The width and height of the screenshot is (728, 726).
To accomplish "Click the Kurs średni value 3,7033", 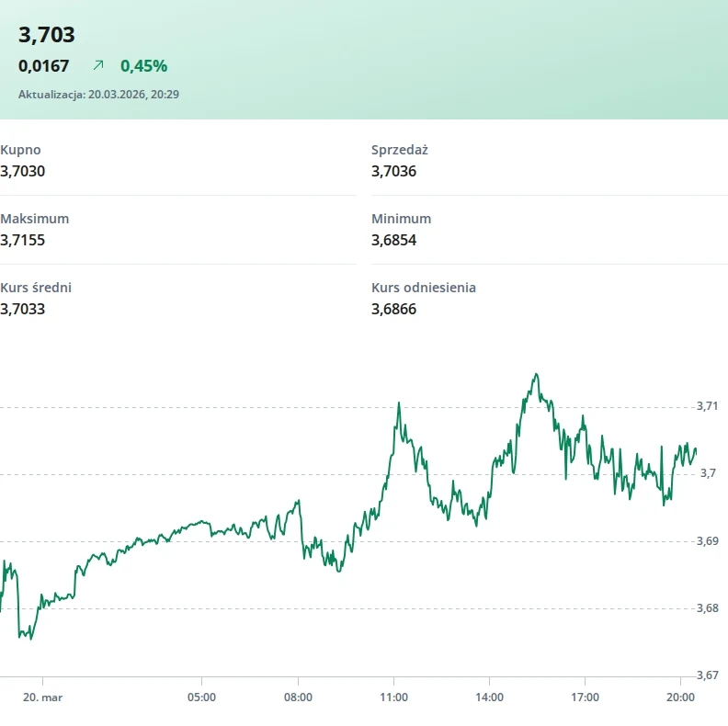I will [x=23, y=309].
